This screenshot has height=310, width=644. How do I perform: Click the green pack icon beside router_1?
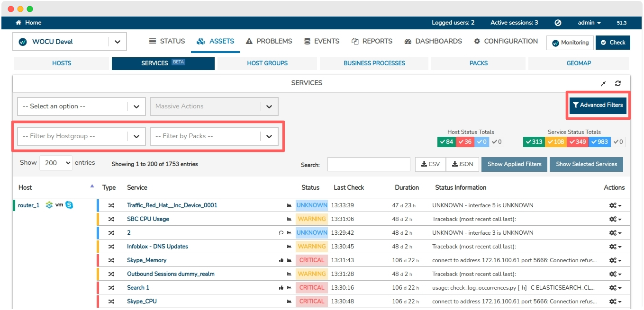tap(49, 205)
